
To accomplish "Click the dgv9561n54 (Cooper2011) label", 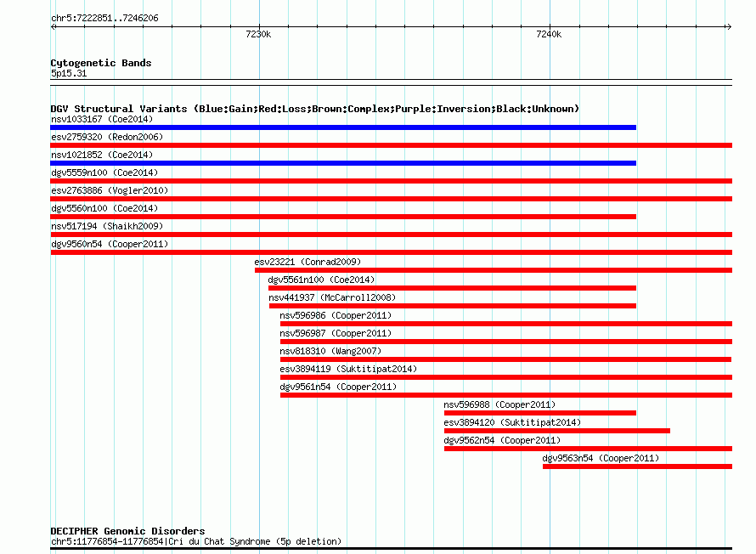I will [338, 387].
